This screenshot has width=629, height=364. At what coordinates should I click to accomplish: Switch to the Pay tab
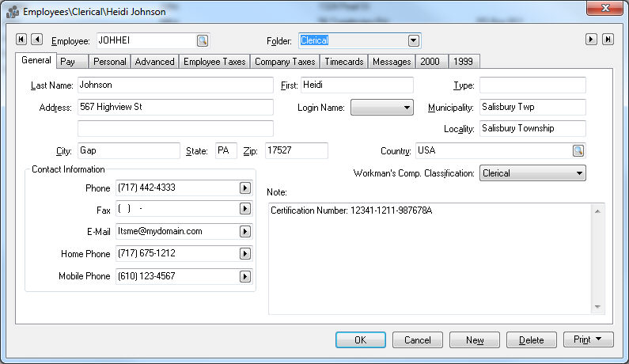coord(69,62)
